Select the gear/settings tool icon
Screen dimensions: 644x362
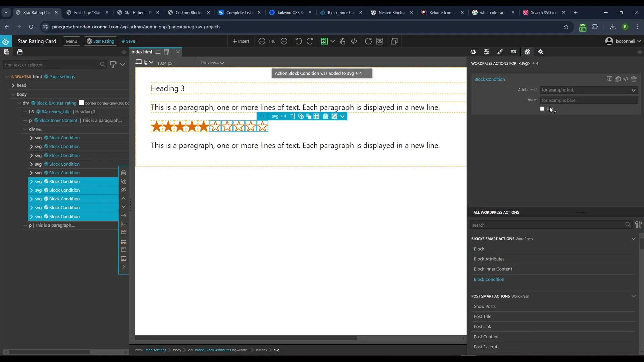click(x=487, y=52)
